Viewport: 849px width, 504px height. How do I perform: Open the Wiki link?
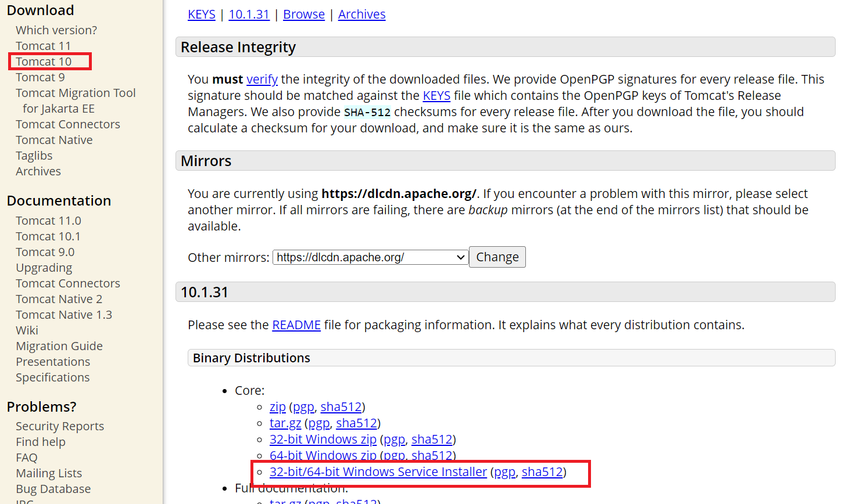click(27, 330)
